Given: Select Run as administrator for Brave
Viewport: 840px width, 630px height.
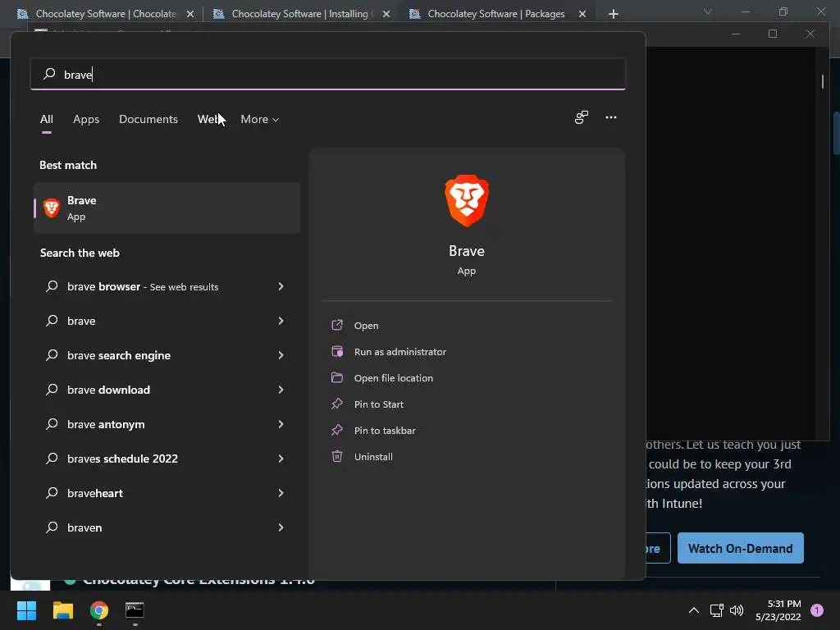Looking at the screenshot, I should coord(399,351).
